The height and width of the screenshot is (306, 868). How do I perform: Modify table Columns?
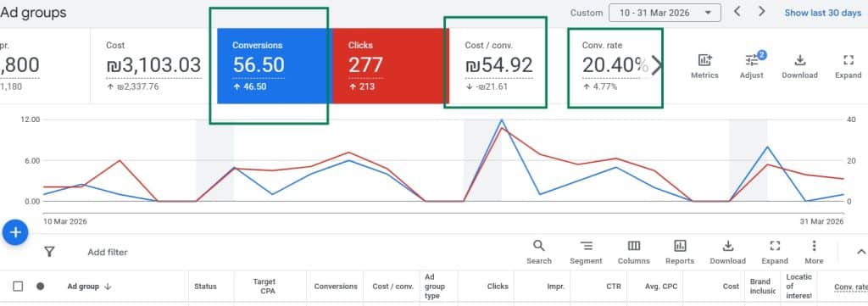(634, 253)
